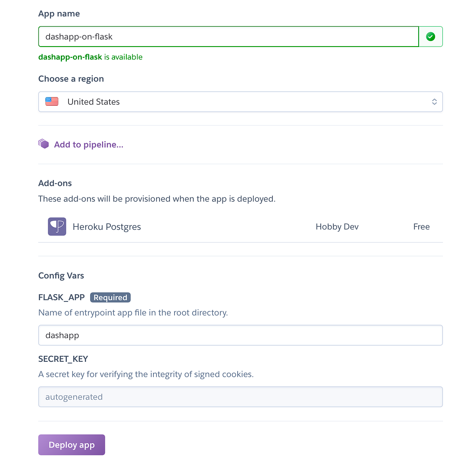The width and height of the screenshot is (476, 470).
Task: Select the Heroku Postgres add-on icon
Action: [x=57, y=226]
